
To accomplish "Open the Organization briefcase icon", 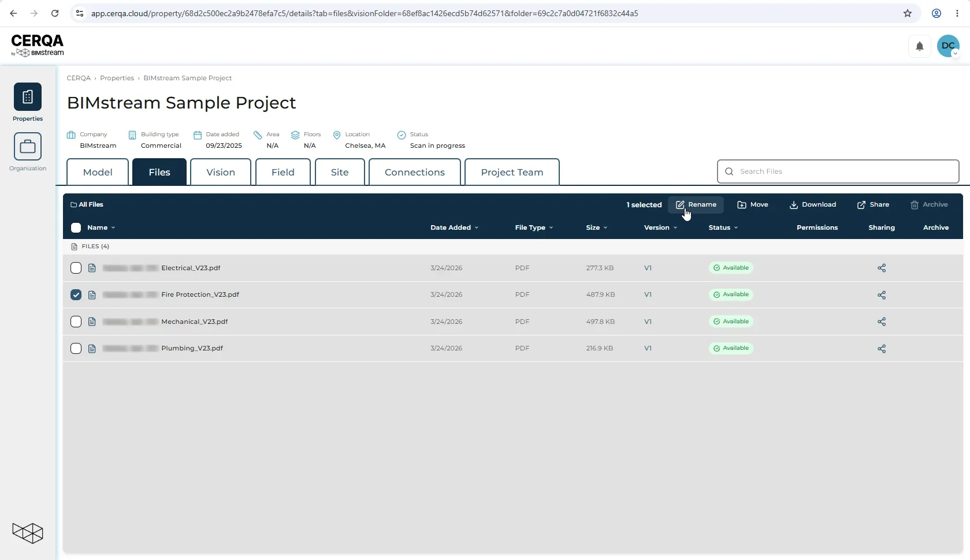I will 28,146.
